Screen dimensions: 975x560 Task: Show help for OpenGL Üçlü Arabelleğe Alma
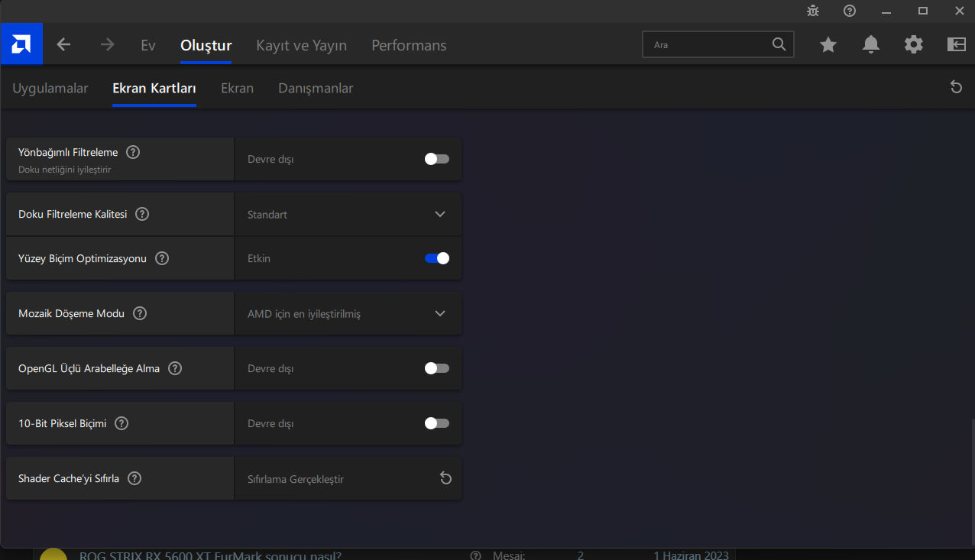point(175,368)
